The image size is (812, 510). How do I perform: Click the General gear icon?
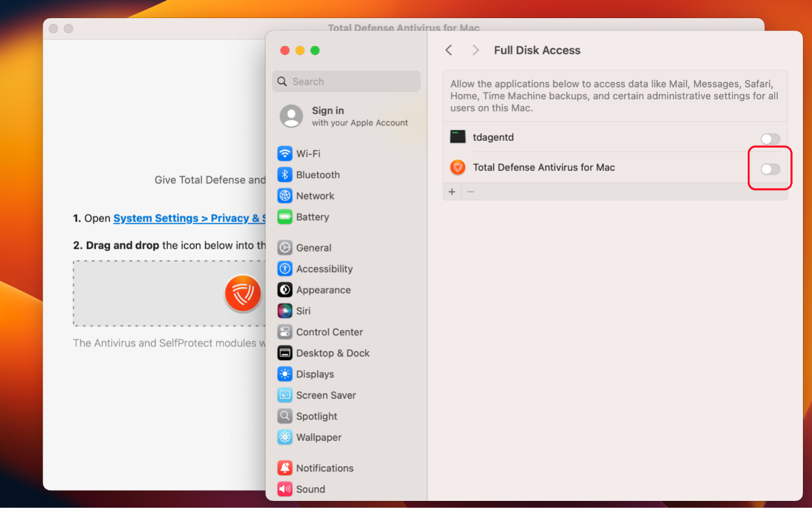[285, 248]
